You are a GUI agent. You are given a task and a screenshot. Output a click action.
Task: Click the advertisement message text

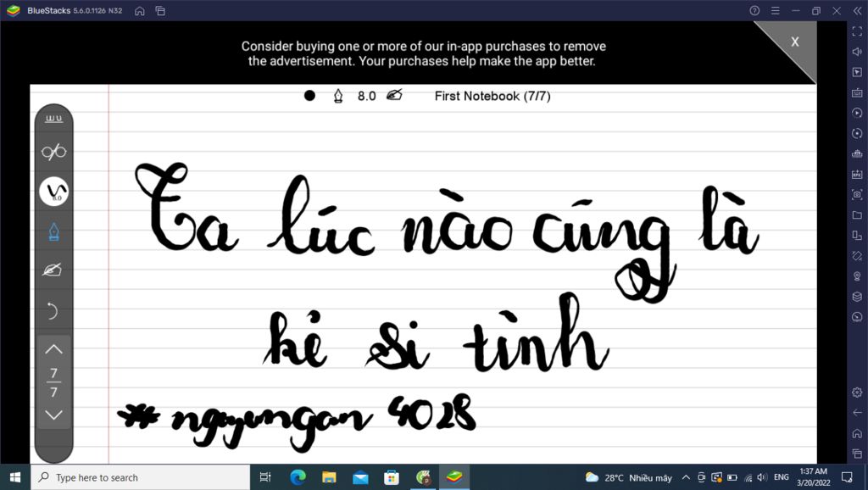coord(423,53)
